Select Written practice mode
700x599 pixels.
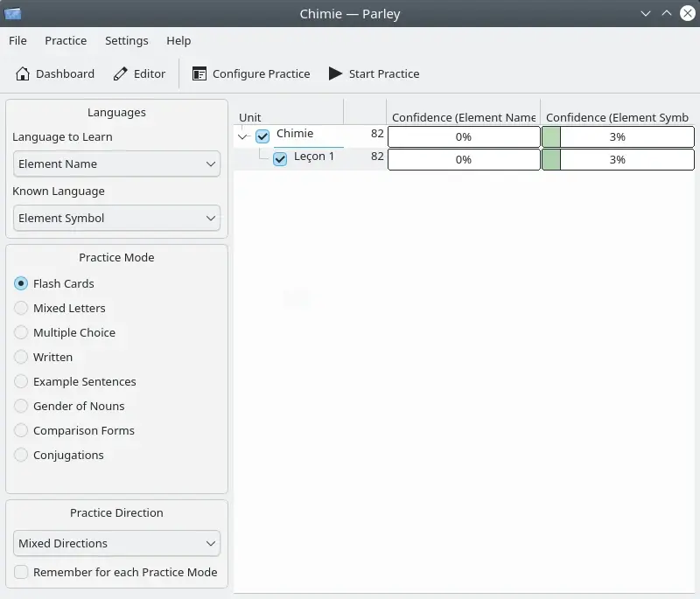click(x=43, y=358)
